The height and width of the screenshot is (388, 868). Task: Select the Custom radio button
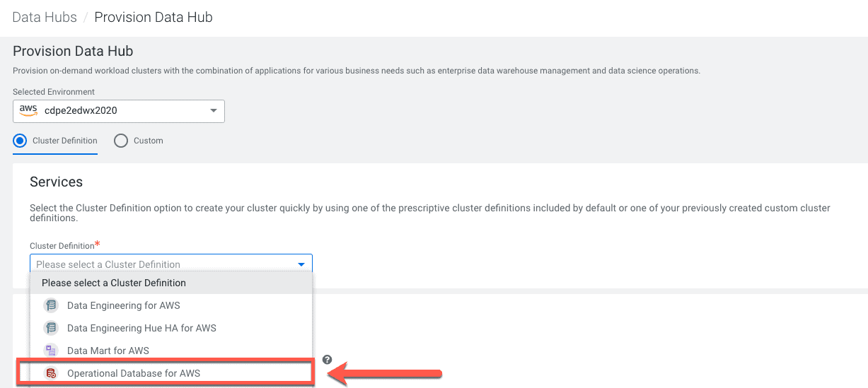[121, 141]
